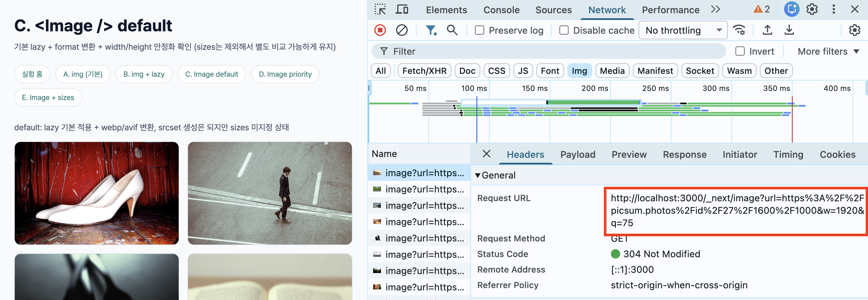Click the inspect element picker icon
This screenshot has width=868, height=300.
380,9
